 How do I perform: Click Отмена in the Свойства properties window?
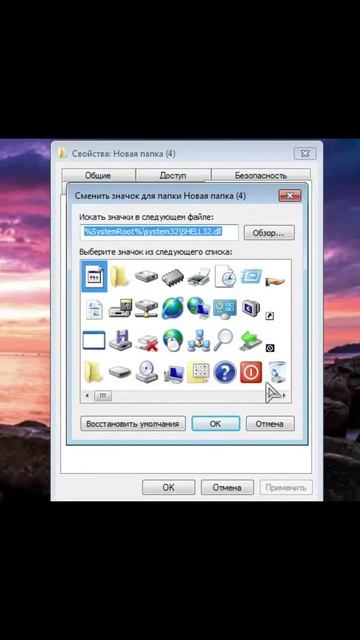click(x=227, y=487)
